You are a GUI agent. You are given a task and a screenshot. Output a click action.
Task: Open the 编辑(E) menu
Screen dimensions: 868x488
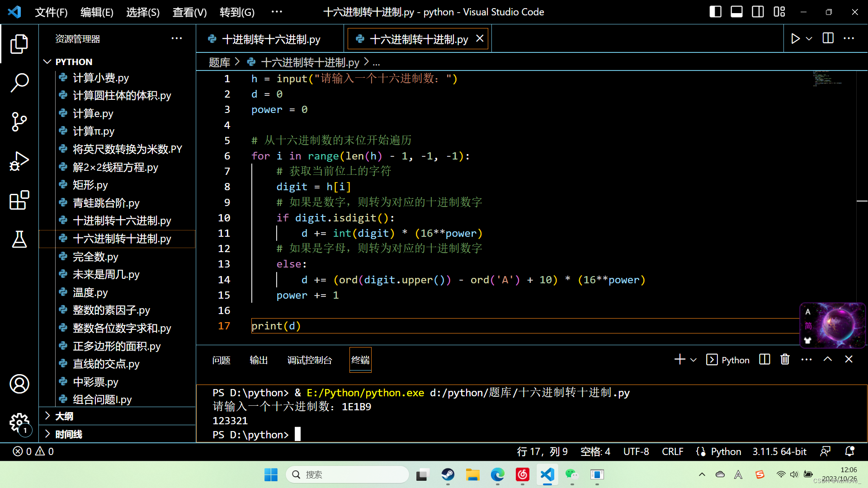click(97, 12)
